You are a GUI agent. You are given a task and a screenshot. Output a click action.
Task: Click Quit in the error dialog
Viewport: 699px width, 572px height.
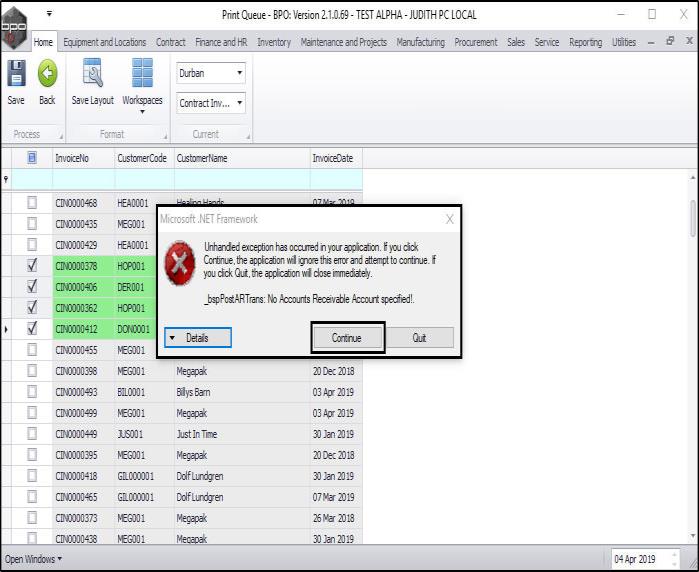(419, 337)
